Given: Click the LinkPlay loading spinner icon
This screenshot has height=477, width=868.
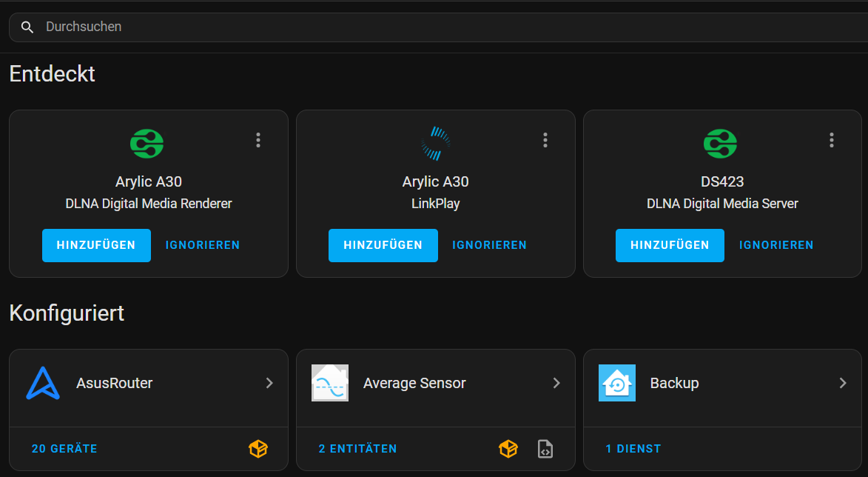Looking at the screenshot, I should 436,144.
